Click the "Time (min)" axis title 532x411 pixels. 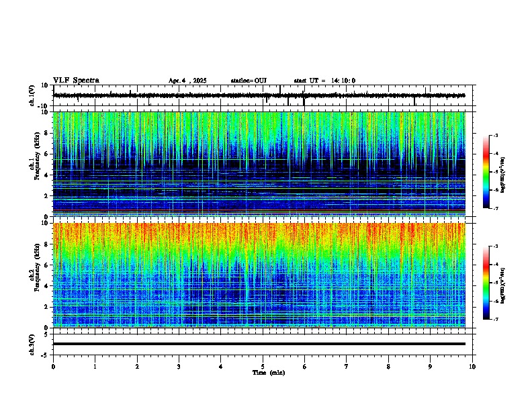pos(269,373)
